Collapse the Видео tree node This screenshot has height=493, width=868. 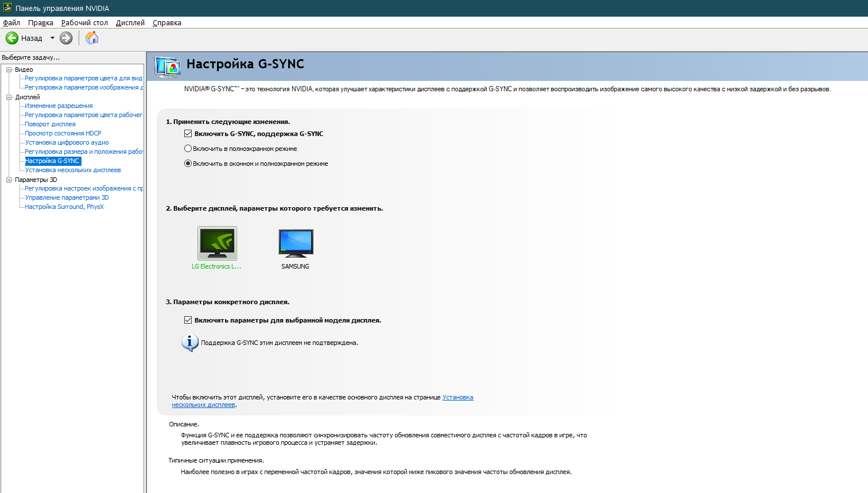click(x=9, y=69)
